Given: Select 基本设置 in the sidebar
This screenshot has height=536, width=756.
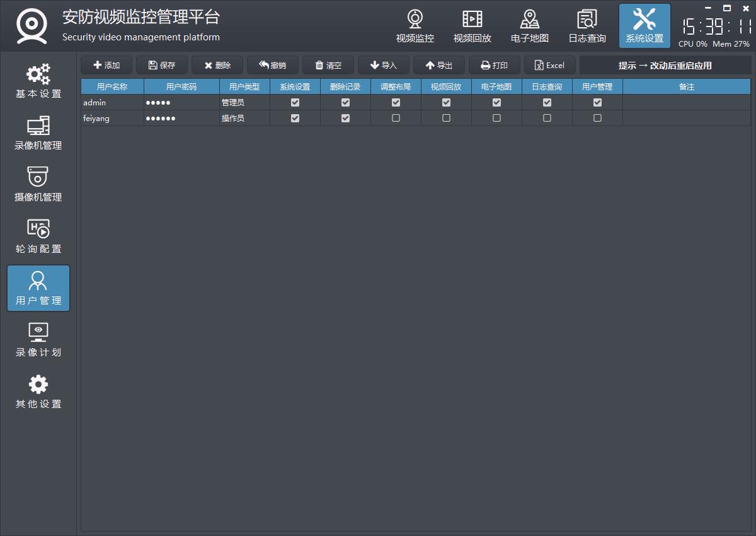Looking at the screenshot, I should (x=38, y=81).
